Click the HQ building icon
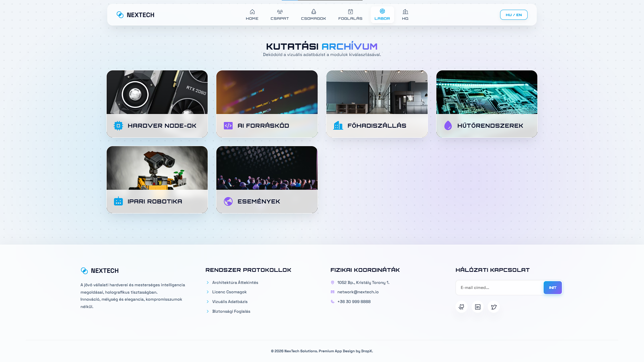 point(405,12)
